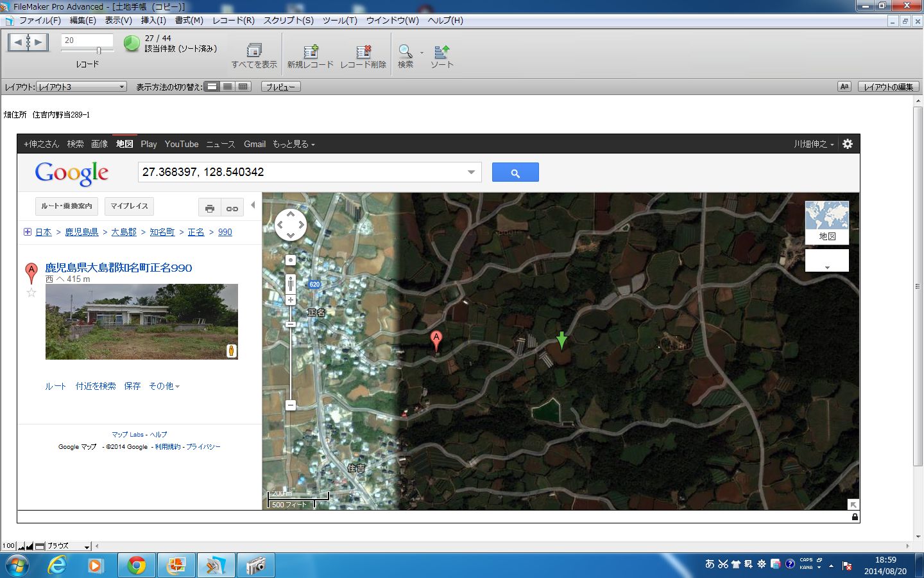Image resolution: width=924 pixels, height=578 pixels.
Task: Click the record slider handle
Action: tap(99, 51)
